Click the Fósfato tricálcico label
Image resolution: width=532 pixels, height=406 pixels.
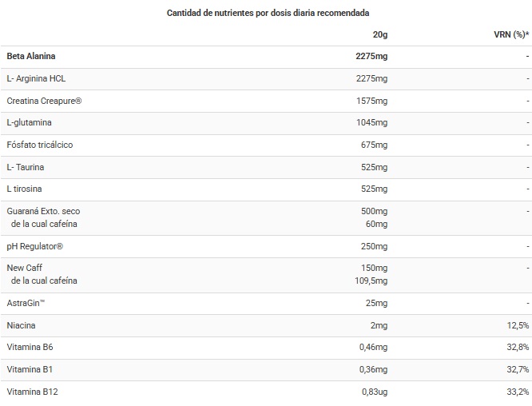coord(40,145)
